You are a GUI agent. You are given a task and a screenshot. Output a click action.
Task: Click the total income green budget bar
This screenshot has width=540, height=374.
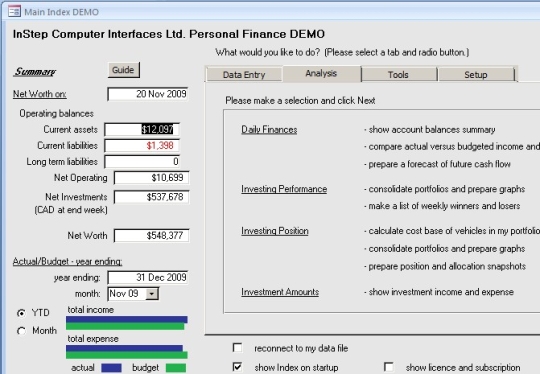(x=125, y=326)
